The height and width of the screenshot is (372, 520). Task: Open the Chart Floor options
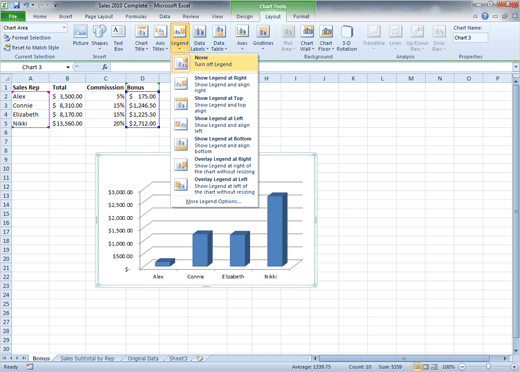point(326,37)
